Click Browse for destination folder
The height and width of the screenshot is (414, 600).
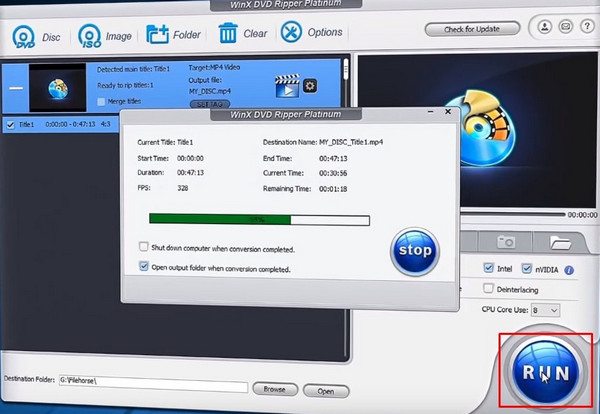[x=275, y=389]
